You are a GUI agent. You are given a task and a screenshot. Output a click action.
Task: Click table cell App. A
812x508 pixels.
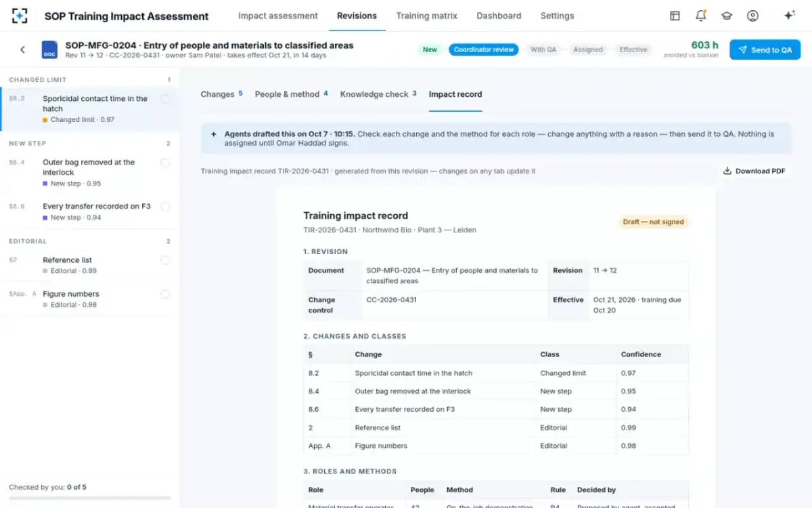(319, 446)
